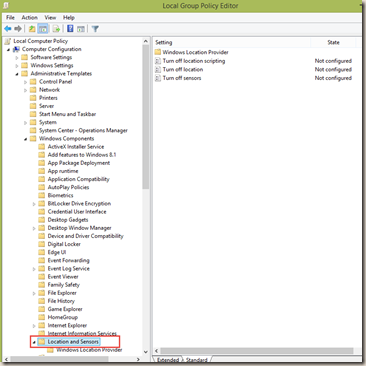Click the right pane horizontal scrollbar thumb

pyautogui.click(x=257, y=351)
